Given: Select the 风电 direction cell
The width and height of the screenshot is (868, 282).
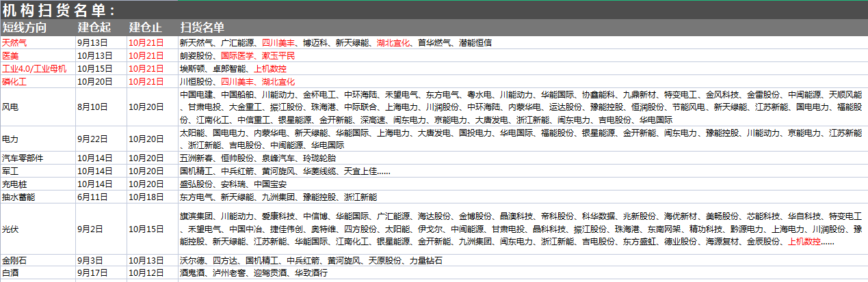Looking at the screenshot, I should [x=38, y=107].
